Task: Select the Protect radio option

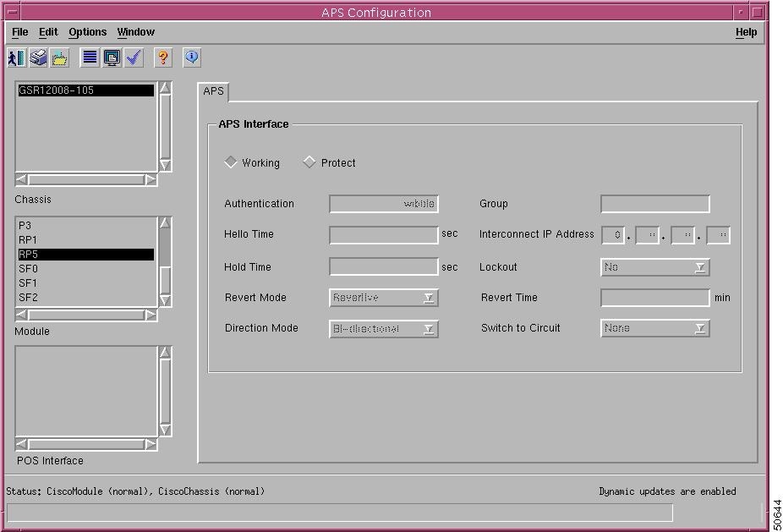Action: tap(309, 162)
